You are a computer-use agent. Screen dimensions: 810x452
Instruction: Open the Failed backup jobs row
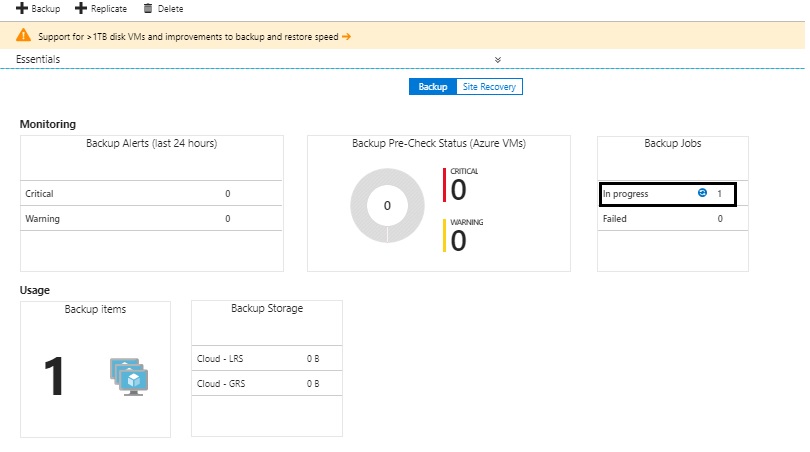pos(672,218)
